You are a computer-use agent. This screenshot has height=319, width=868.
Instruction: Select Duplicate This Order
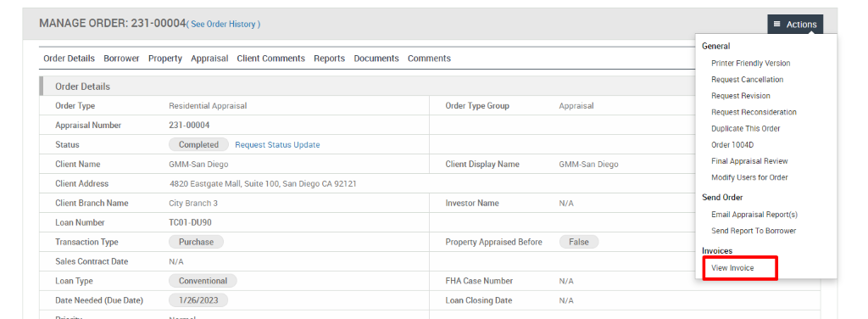(746, 128)
